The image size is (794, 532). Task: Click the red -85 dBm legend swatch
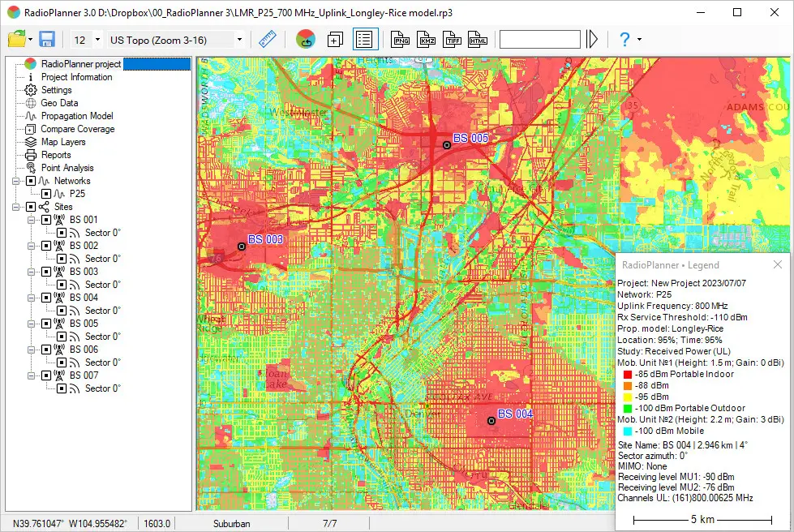628,375
